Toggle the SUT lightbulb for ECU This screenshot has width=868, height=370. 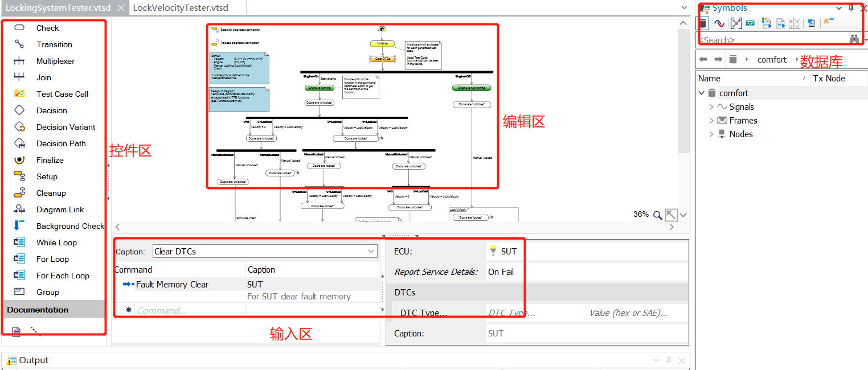494,250
